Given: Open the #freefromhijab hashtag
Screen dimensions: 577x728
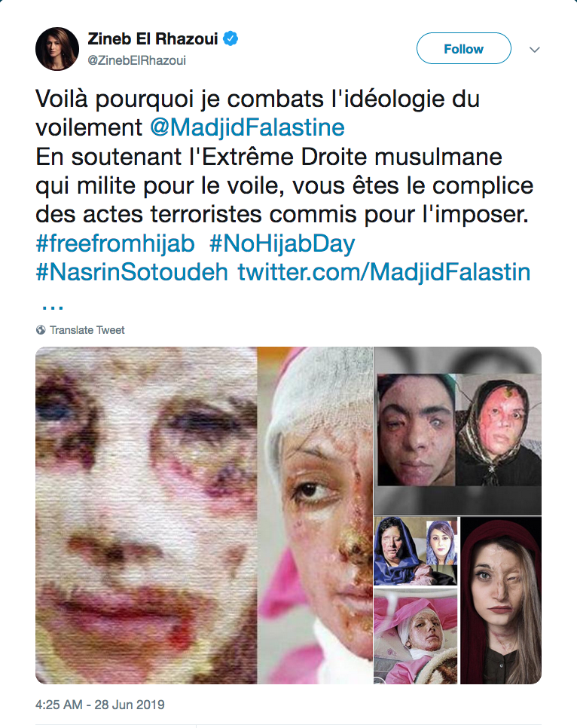Looking at the screenshot, I should pos(115,243).
